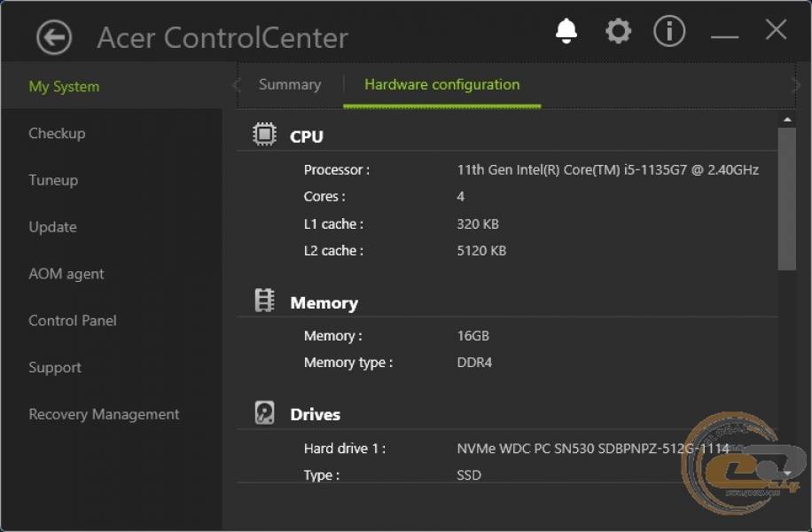Screen dimensions: 812x532
Task: Click the Acer ControlCenter title text
Action: click(x=223, y=38)
